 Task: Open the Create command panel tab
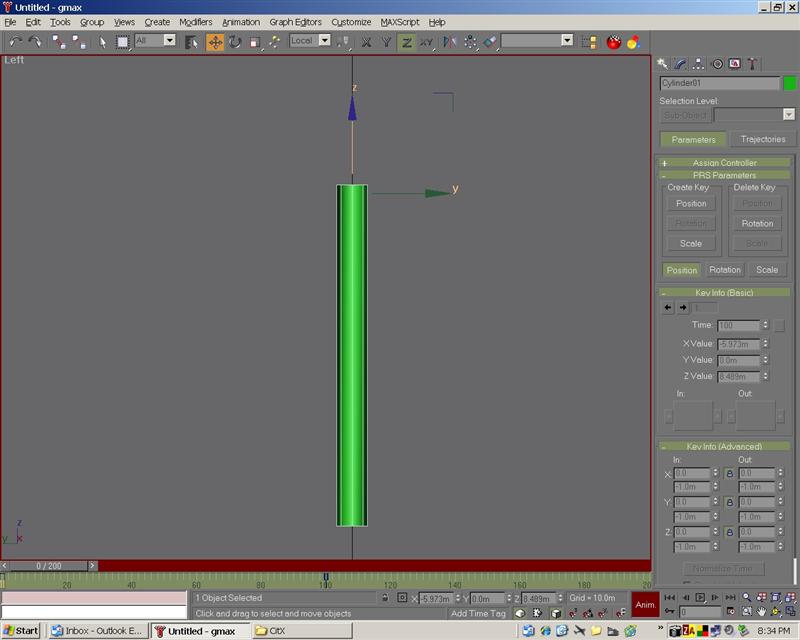coord(662,64)
